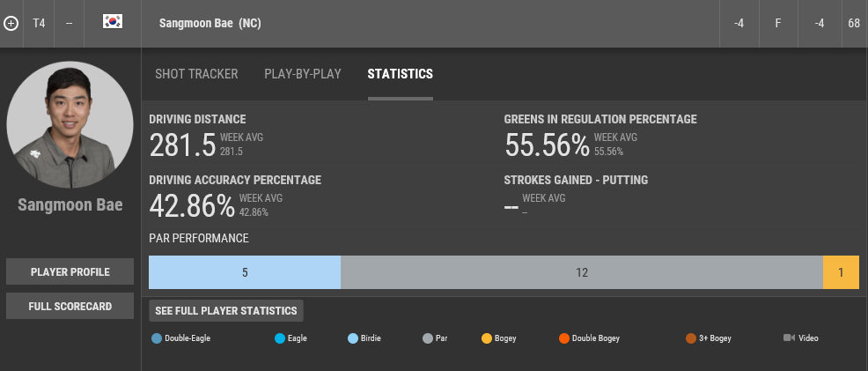
Task: Click the plus icon beside T4
Action: pos(11,23)
